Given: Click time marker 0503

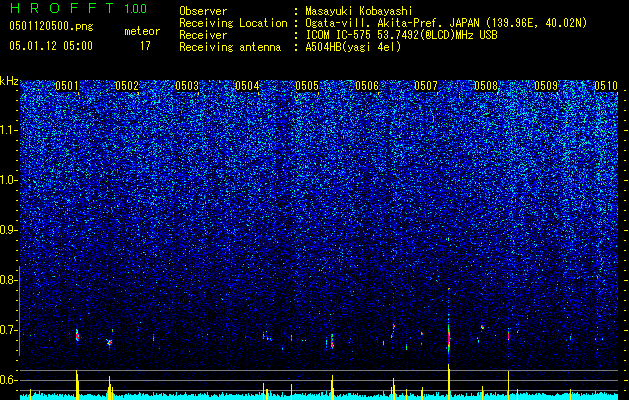Looking at the screenshot, I should tap(187, 86).
